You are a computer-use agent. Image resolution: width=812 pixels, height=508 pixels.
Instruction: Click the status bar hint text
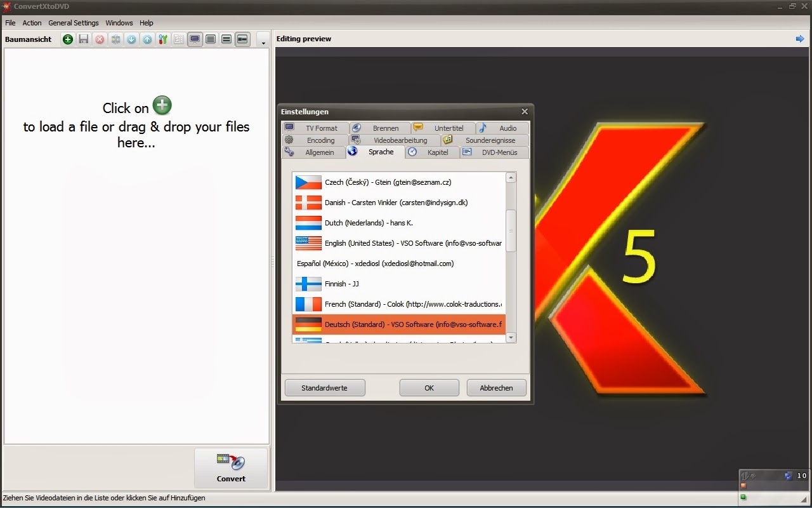(104, 498)
